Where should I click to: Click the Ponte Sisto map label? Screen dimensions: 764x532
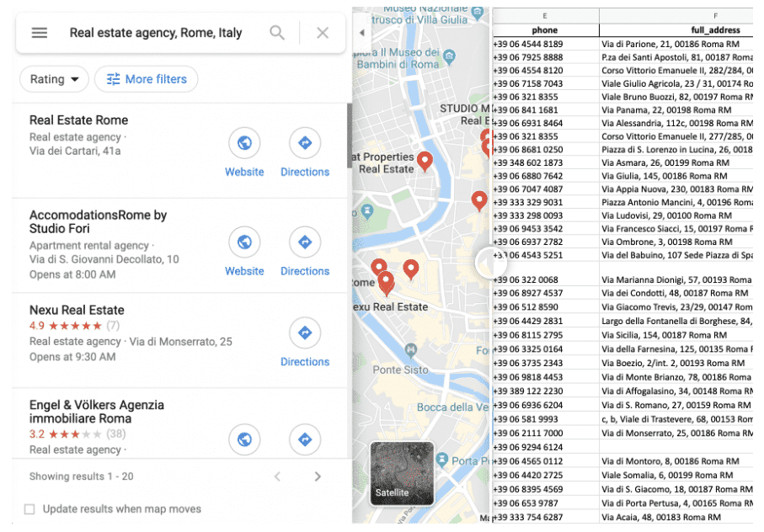pos(400,370)
